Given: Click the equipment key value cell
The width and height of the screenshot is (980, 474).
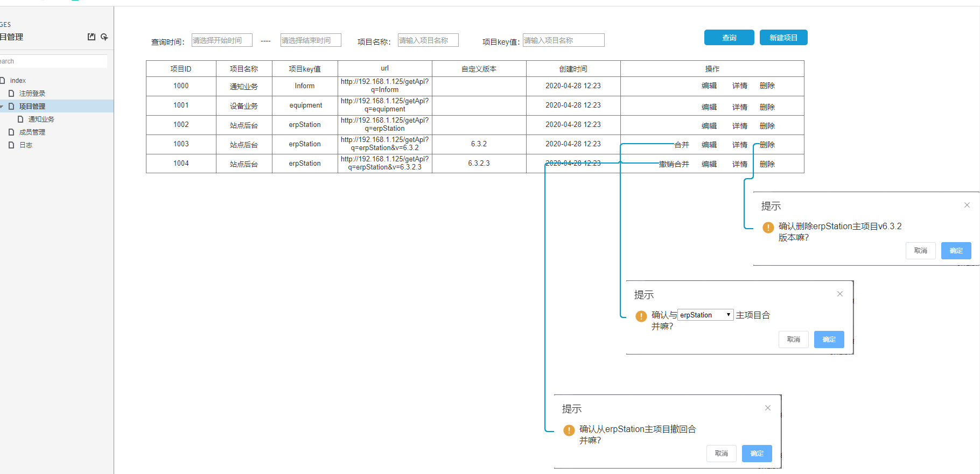Looking at the screenshot, I should (305, 105).
